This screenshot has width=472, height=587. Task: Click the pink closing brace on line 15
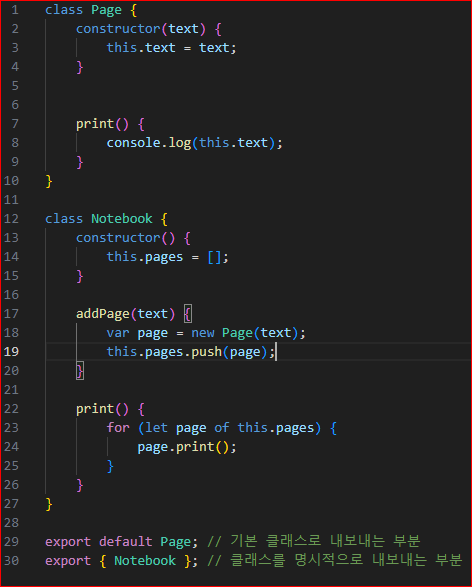(x=80, y=276)
